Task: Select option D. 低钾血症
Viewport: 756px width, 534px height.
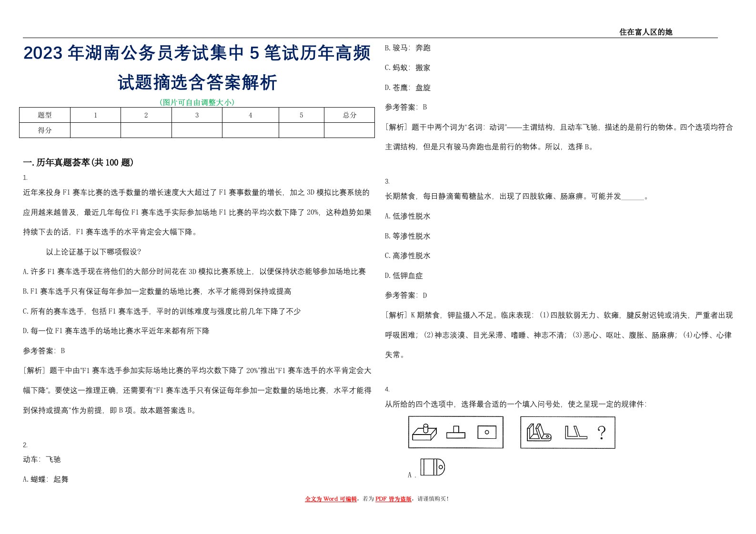Action: click(404, 276)
